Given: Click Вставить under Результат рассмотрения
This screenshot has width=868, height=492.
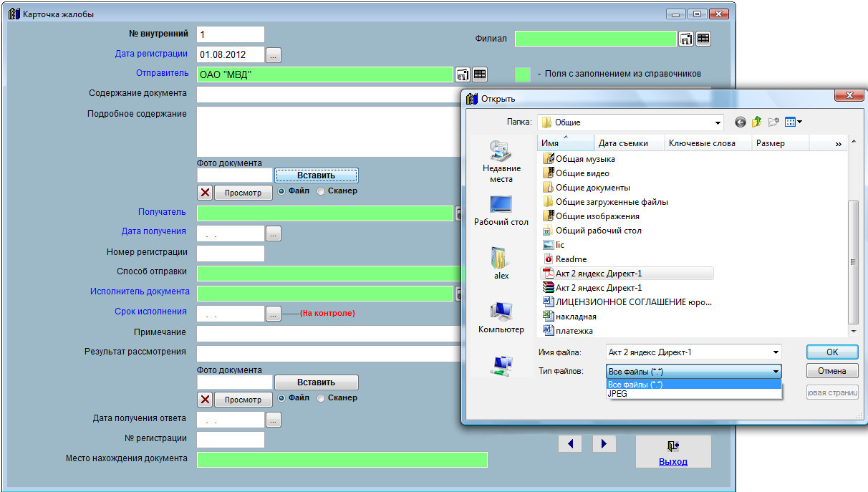Looking at the screenshot, I should coord(317,382).
